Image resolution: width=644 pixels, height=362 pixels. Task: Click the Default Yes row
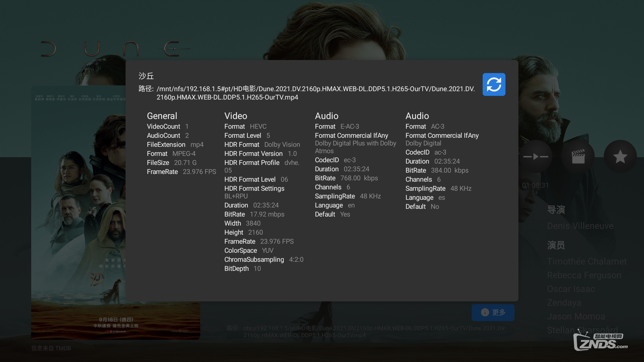pos(332,214)
